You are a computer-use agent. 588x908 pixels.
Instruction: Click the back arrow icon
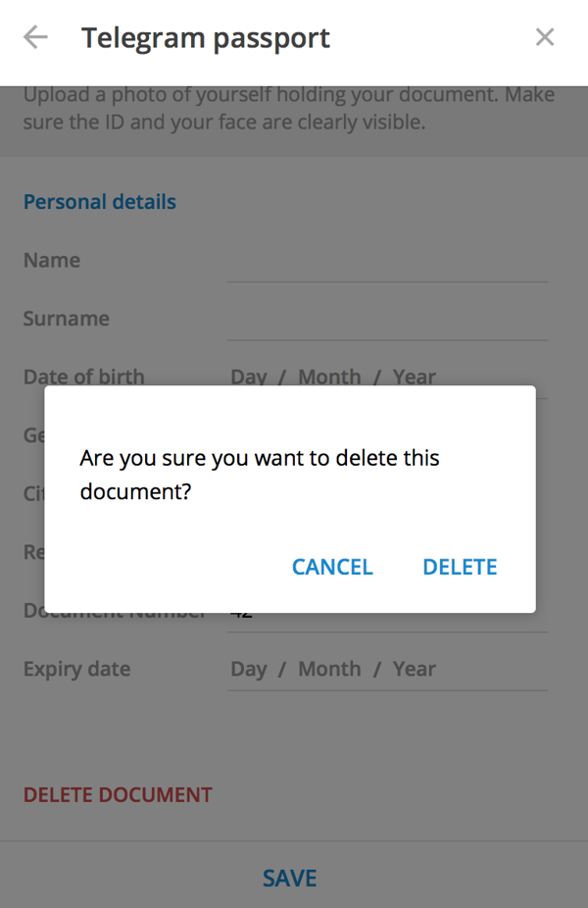(x=35, y=38)
